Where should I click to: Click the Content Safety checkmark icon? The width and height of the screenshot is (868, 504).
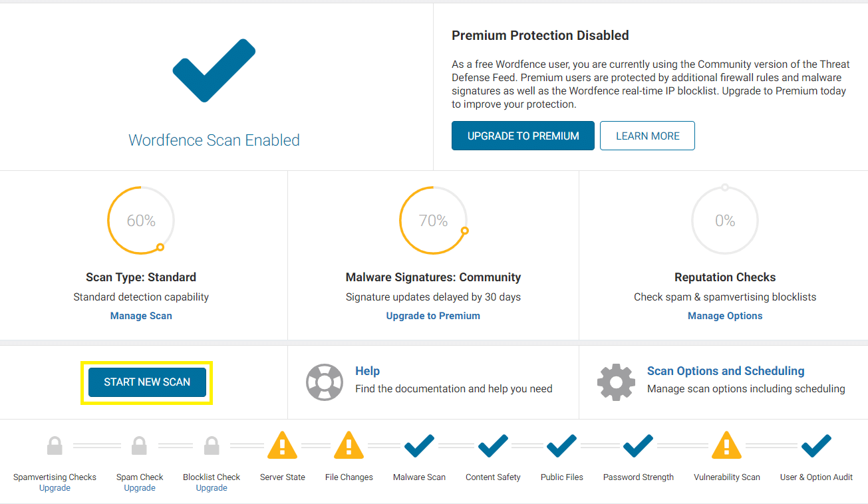493,445
